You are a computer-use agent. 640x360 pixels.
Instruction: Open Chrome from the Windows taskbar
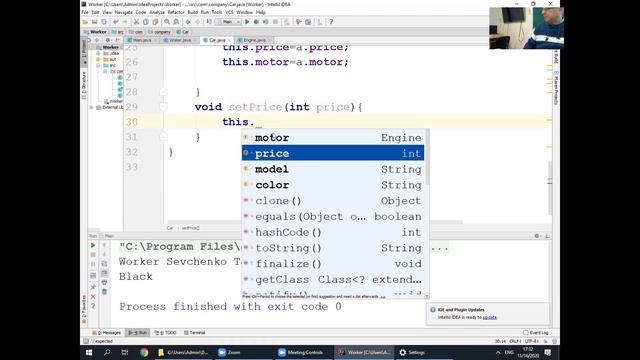[144, 352]
